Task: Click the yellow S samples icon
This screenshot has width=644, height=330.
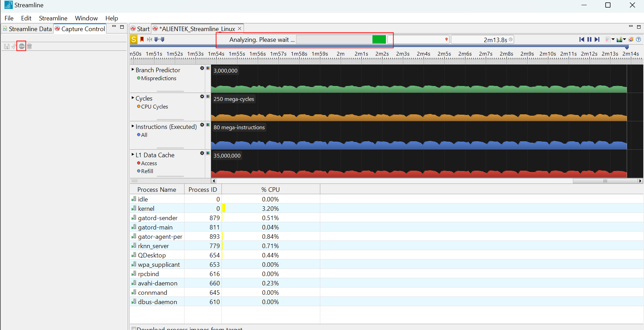Action: click(x=134, y=39)
